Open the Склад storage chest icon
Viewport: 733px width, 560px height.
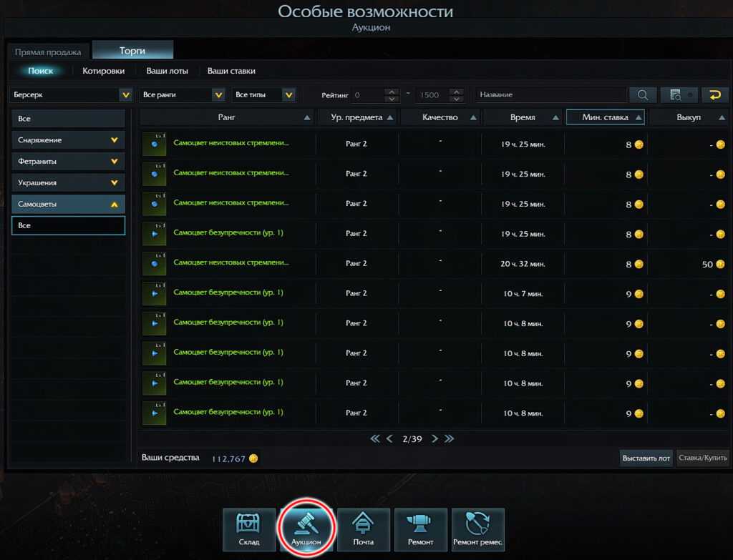click(249, 530)
